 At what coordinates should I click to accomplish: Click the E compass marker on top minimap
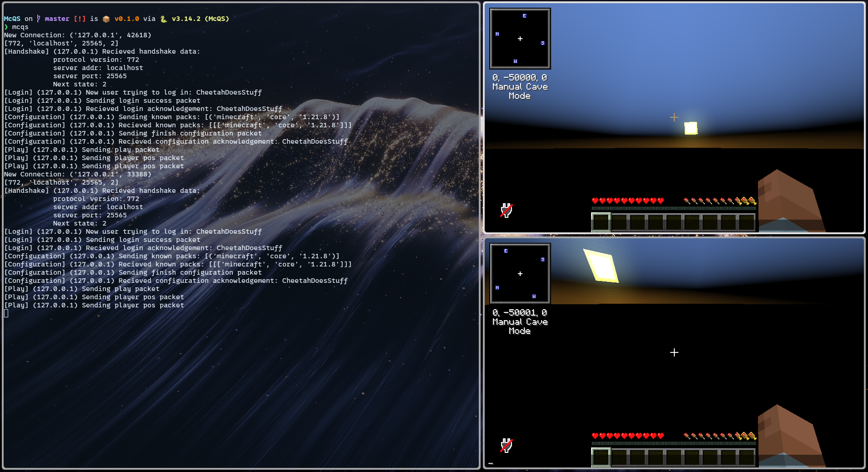pyautogui.click(x=524, y=16)
